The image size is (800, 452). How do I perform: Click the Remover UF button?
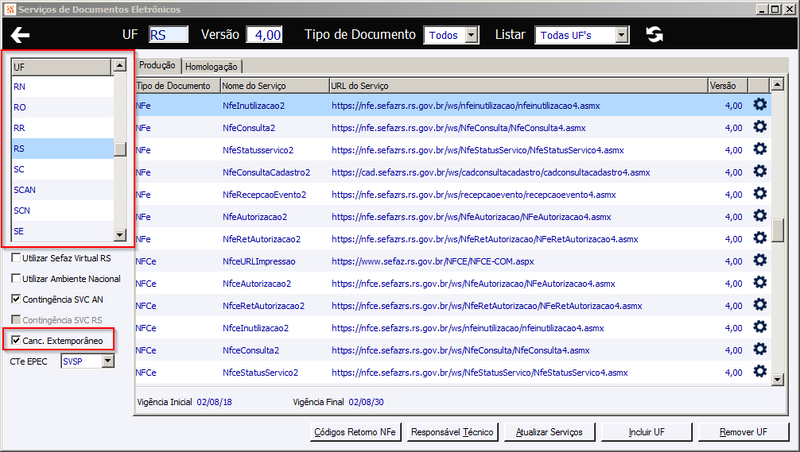[743, 432]
